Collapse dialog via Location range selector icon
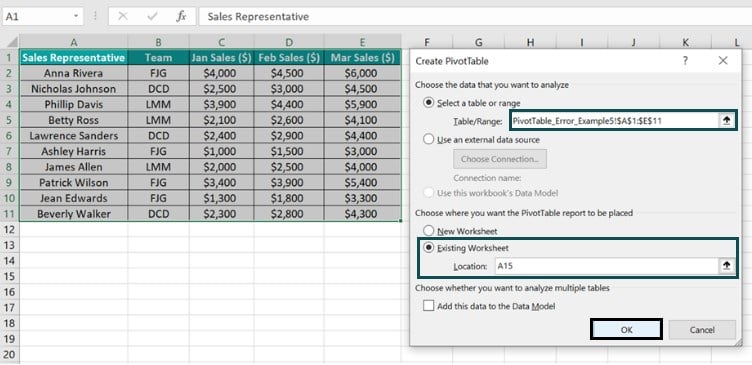This screenshot has height=365, width=752. 727,265
